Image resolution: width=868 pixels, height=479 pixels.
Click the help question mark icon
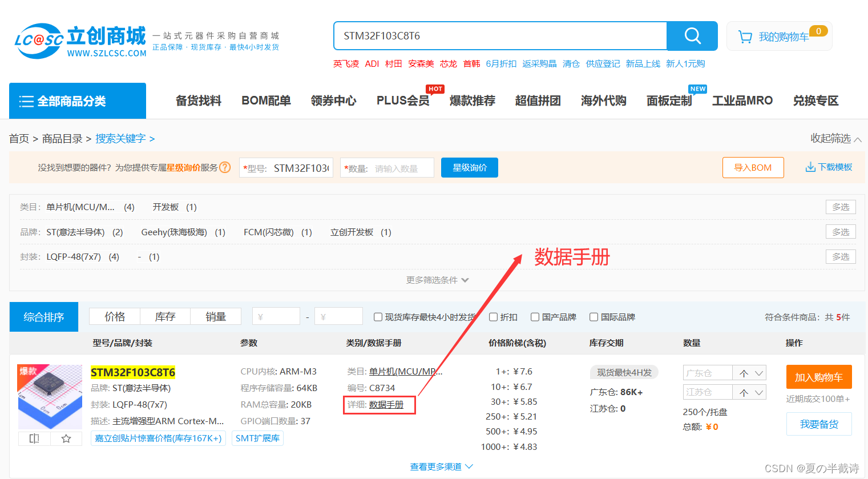(x=225, y=167)
